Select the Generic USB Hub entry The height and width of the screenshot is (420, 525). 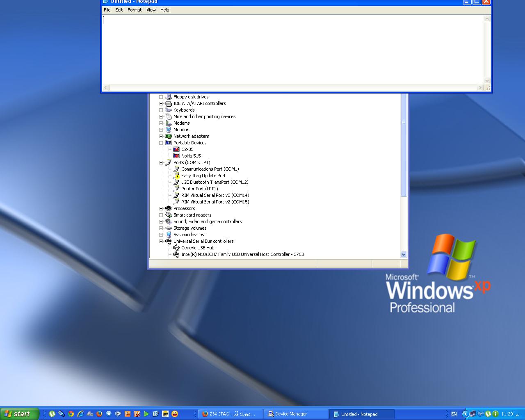point(198,248)
